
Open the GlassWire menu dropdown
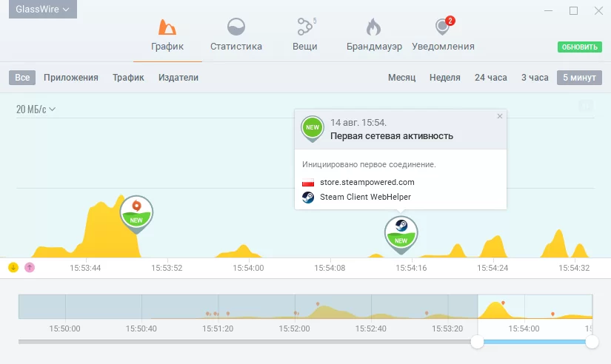43,9
